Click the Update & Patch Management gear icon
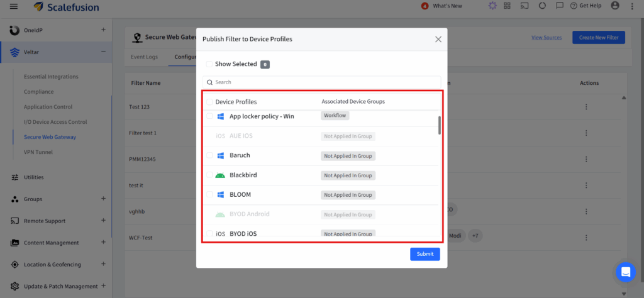 15,286
